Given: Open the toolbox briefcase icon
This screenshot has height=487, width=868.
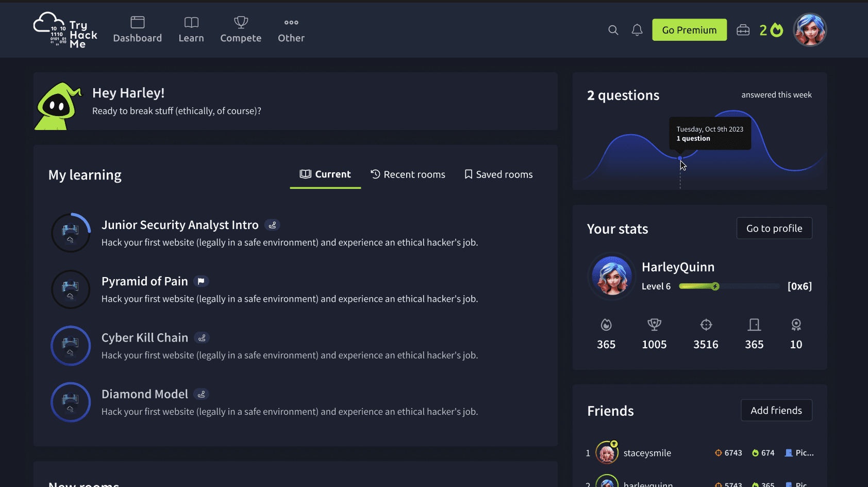Looking at the screenshot, I should (743, 30).
